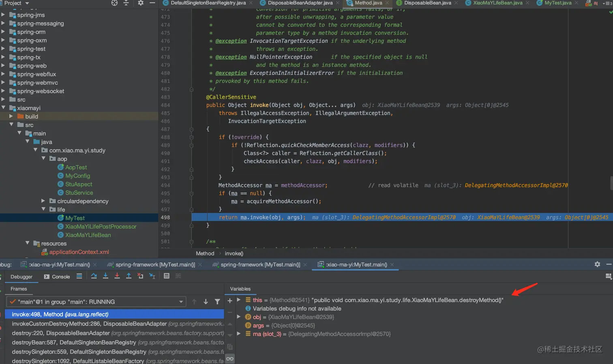
Task: Open XiaoMaYiLifePostProcessor in project tree
Action: [101, 227]
